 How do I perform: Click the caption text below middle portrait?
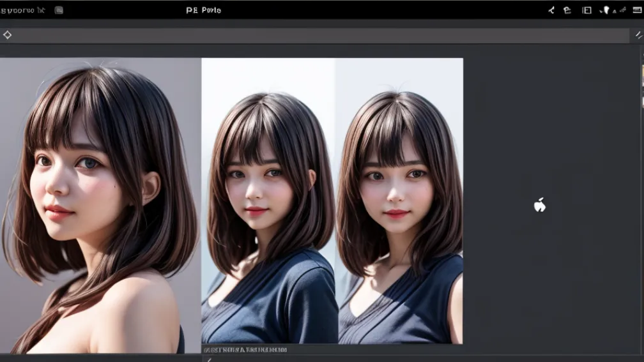245,350
